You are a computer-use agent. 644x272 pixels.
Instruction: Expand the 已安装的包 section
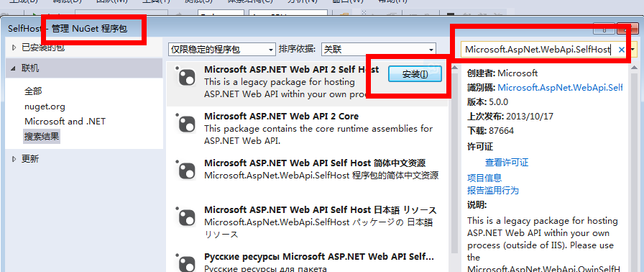click(x=14, y=47)
